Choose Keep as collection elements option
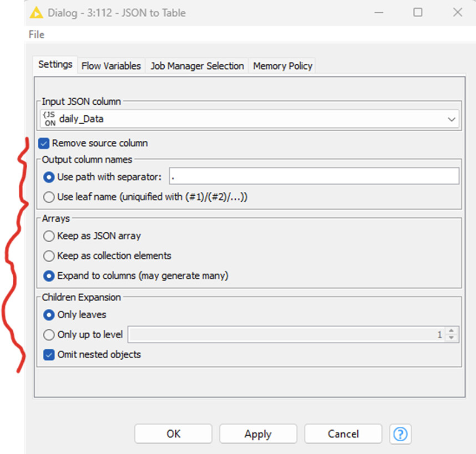Viewport: 476px width, 454px height. click(x=49, y=256)
